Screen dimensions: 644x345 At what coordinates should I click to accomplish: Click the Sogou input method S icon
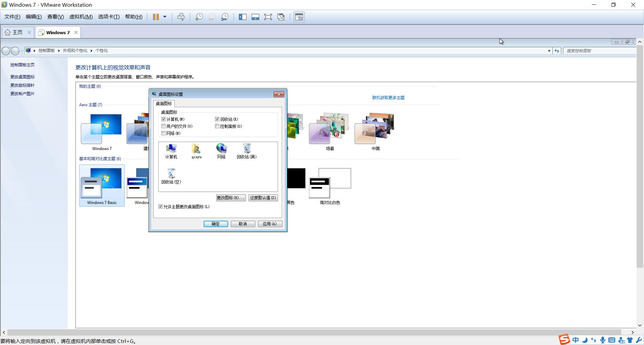(x=564, y=339)
